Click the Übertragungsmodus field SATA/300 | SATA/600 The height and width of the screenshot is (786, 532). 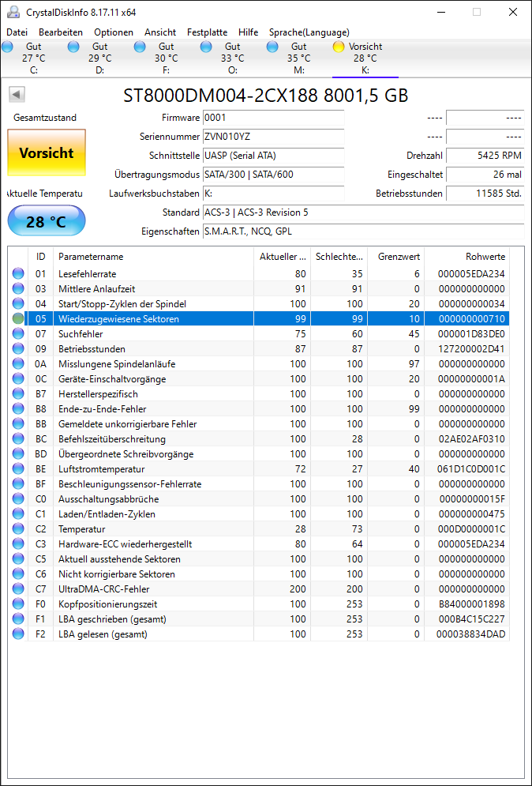point(274,175)
